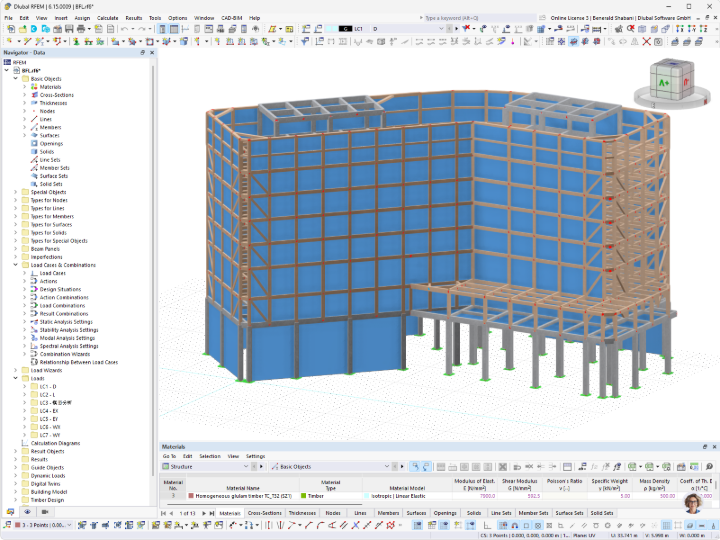Click the Members icon in the Navigator tree
This screenshot has height=540, width=720.
(34, 127)
